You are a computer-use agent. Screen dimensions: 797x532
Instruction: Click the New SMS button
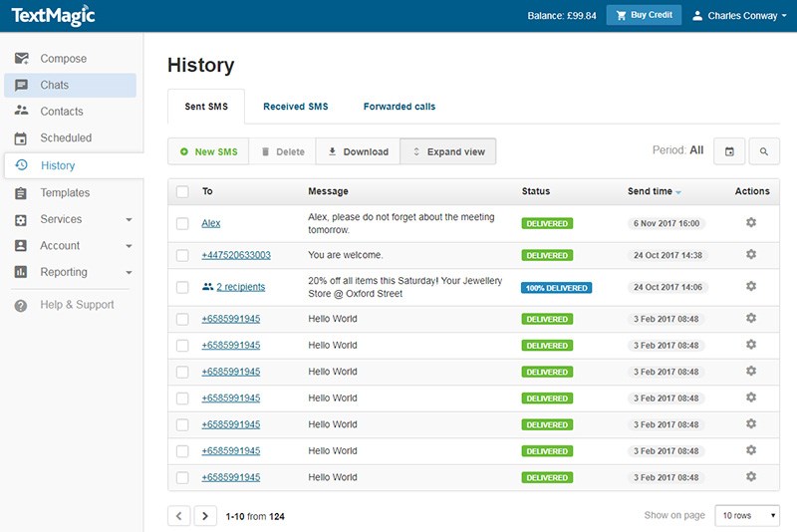point(208,151)
